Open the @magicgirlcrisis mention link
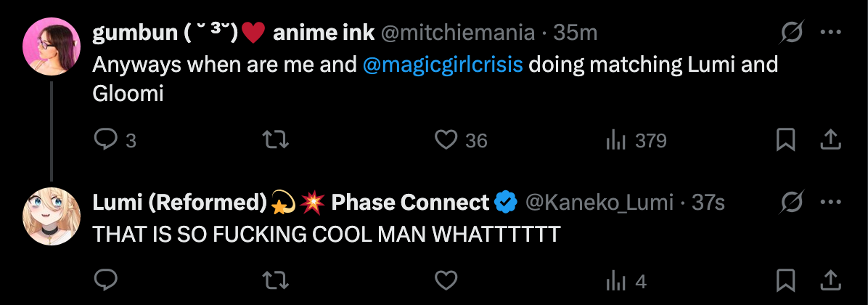 pos(443,65)
